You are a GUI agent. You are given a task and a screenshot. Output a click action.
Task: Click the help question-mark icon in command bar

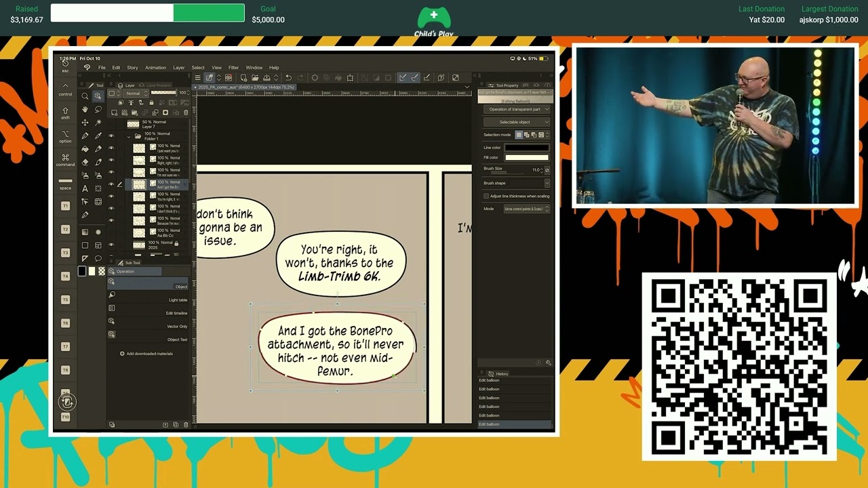[441, 78]
